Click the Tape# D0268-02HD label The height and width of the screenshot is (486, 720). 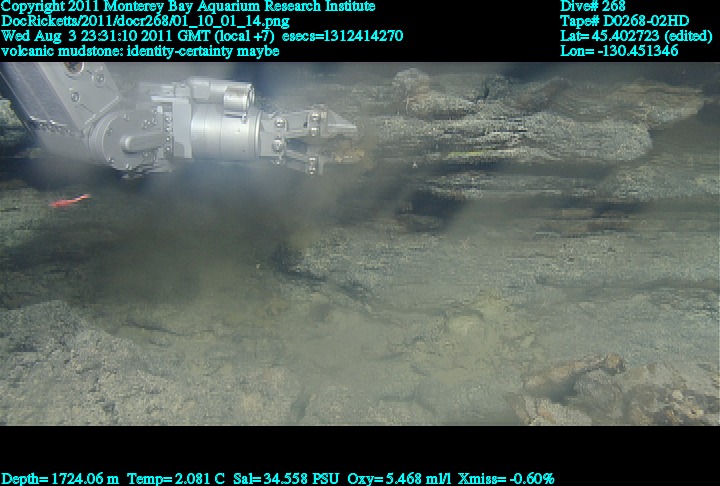click(624, 21)
